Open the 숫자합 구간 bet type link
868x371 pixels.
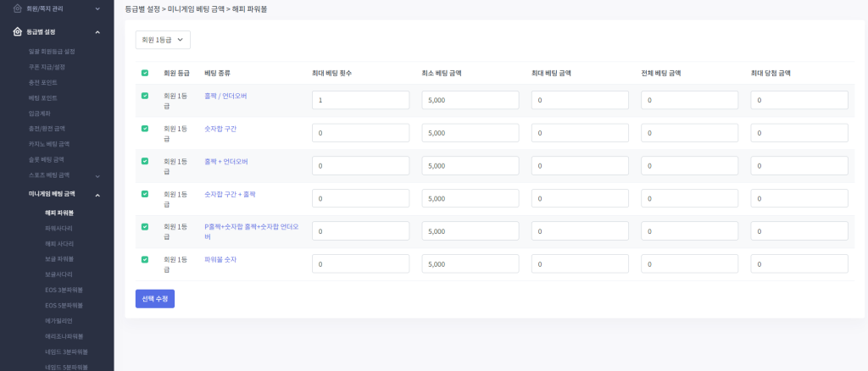(220, 128)
